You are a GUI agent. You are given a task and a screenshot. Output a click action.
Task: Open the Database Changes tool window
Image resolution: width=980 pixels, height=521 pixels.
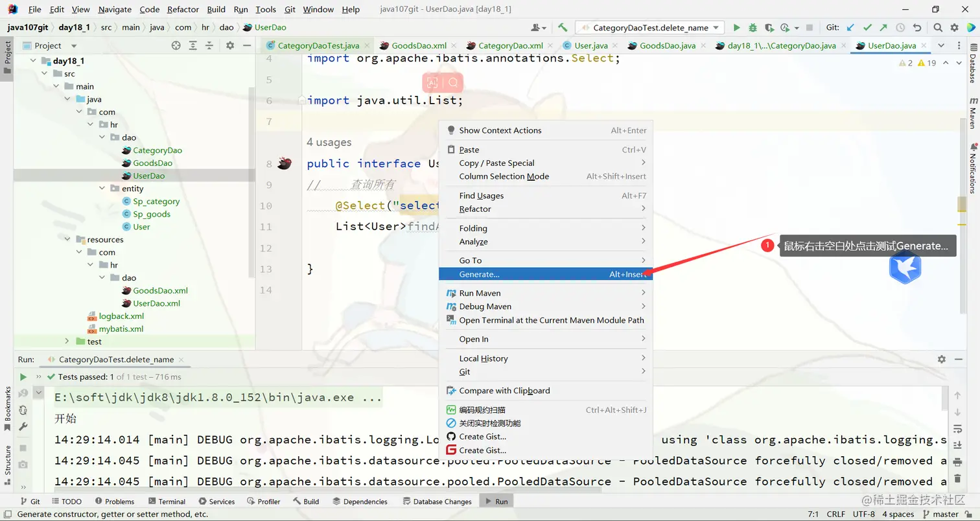coord(437,502)
